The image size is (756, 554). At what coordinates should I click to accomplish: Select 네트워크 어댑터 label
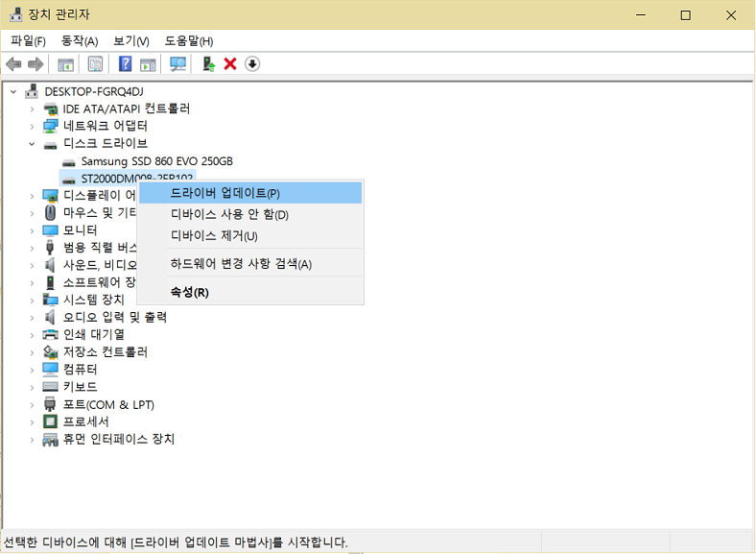[106, 126]
